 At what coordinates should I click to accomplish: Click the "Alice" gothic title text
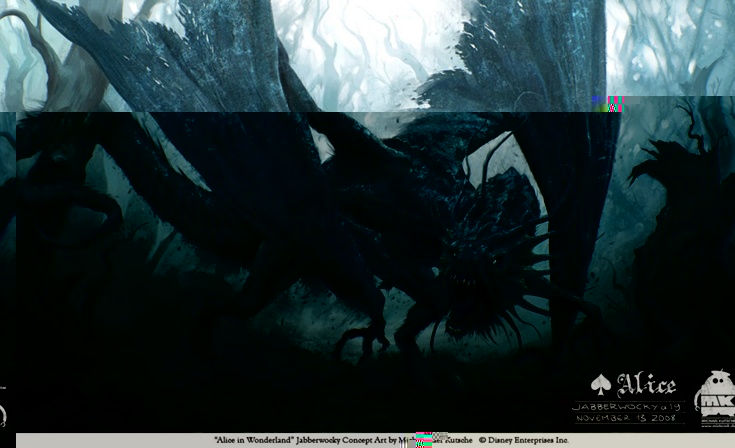(x=647, y=385)
